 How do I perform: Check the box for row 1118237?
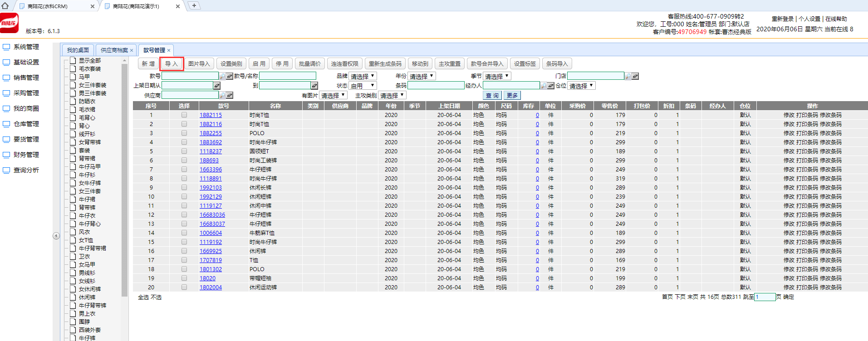click(x=184, y=151)
